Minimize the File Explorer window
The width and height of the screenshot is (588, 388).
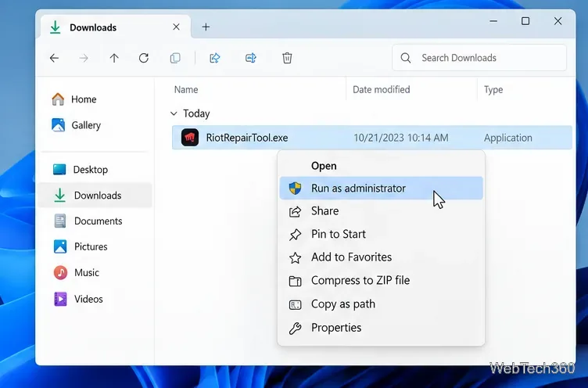click(x=493, y=21)
